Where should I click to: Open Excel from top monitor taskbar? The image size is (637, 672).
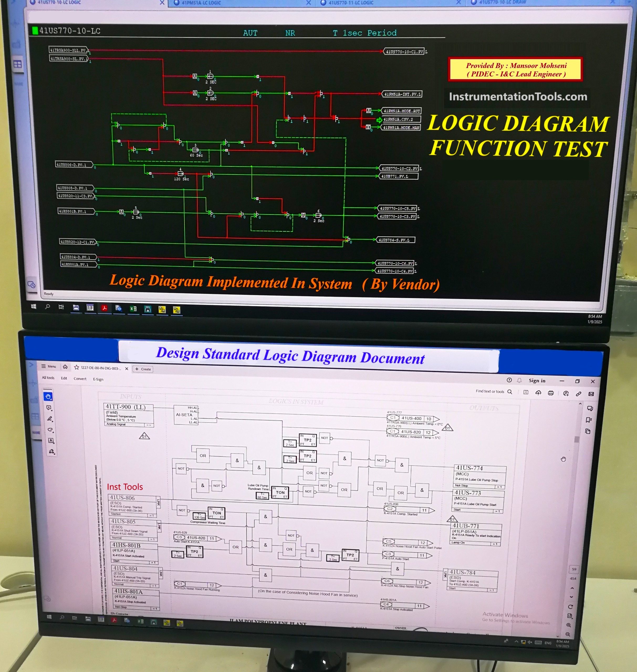tap(133, 308)
